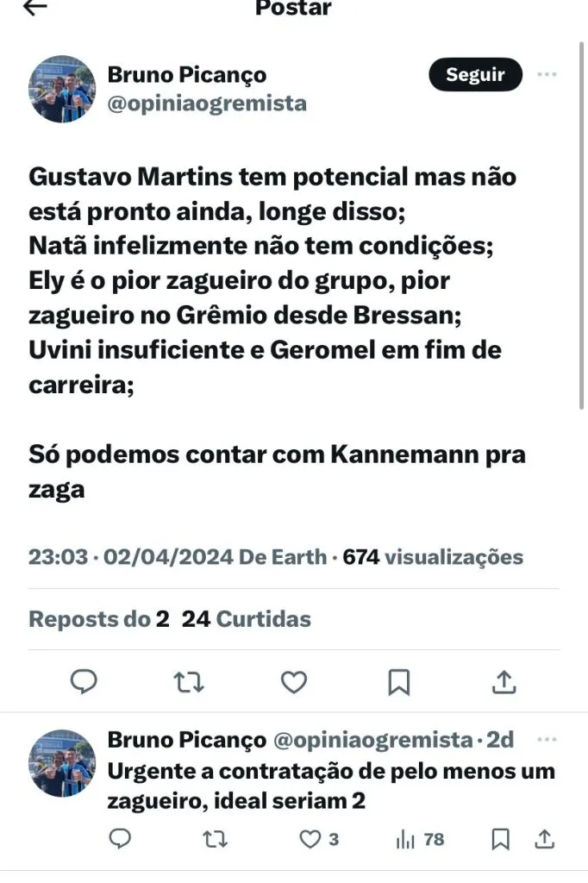Like the main post about Kannemann
Image resolution: width=588 pixels, height=883 pixels.
pyautogui.click(x=294, y=682)
